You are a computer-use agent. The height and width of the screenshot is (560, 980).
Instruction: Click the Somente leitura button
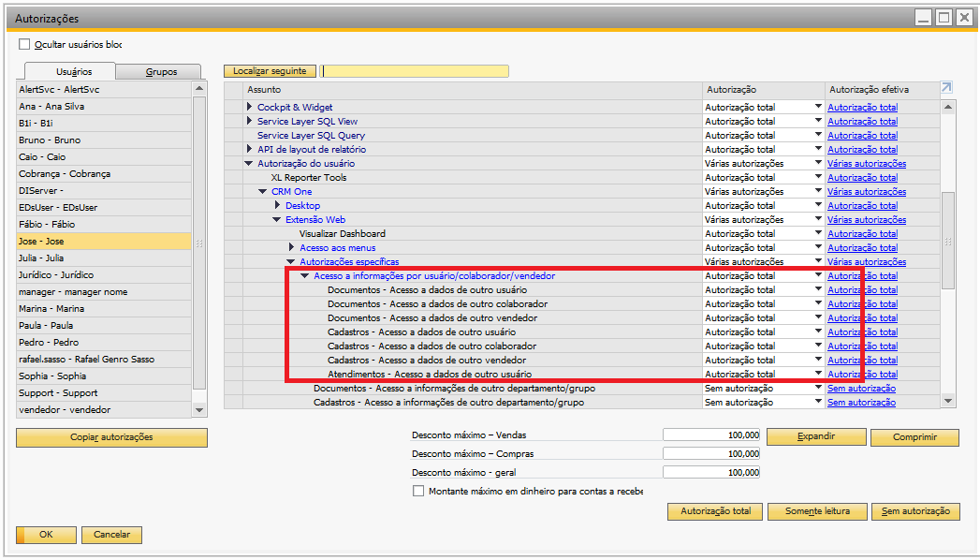pos(817,511)
